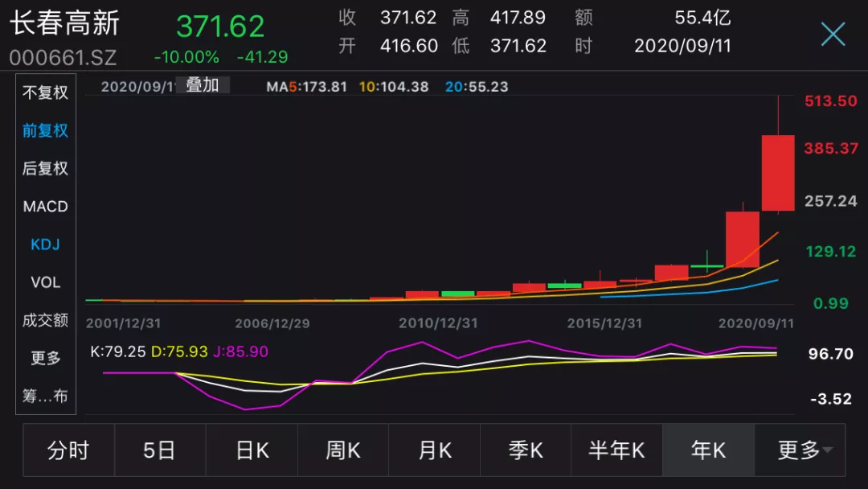Switch to 周K tab

coord(343,450)
